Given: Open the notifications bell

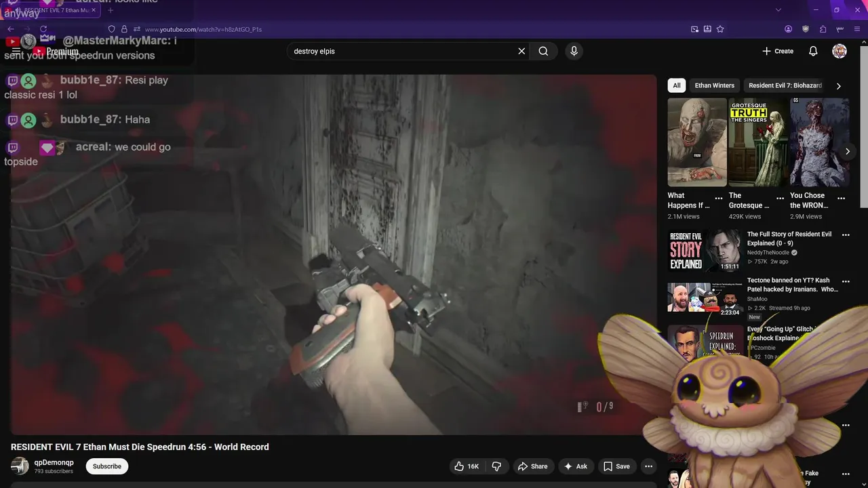Looking at the screenshot, I should pyautogui.click(x=813, y=51).
